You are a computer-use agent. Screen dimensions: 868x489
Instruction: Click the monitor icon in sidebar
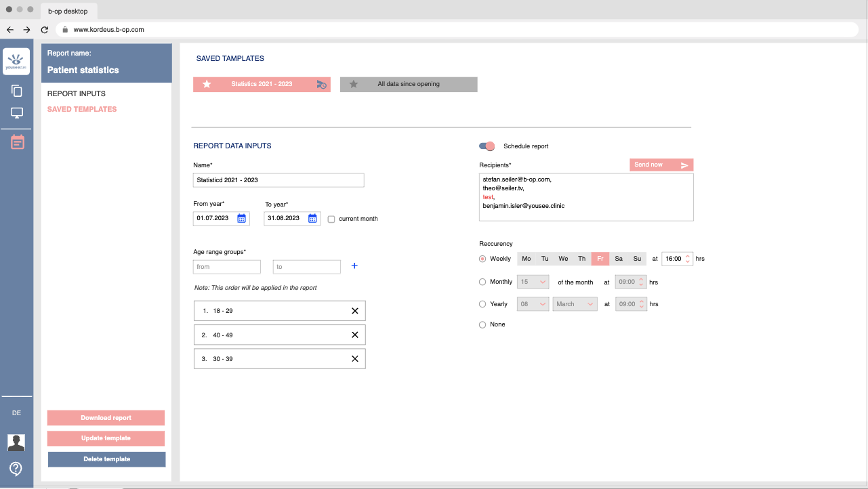(17, 113)
